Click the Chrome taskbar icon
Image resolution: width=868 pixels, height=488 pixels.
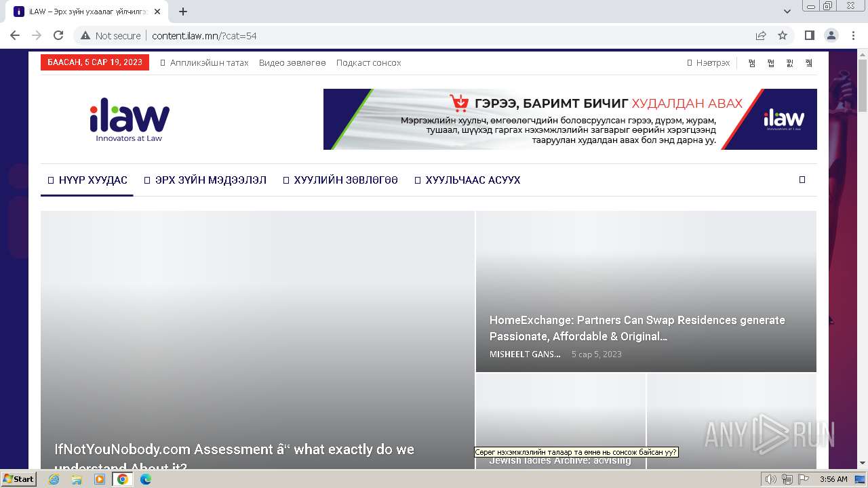point(123,479)
